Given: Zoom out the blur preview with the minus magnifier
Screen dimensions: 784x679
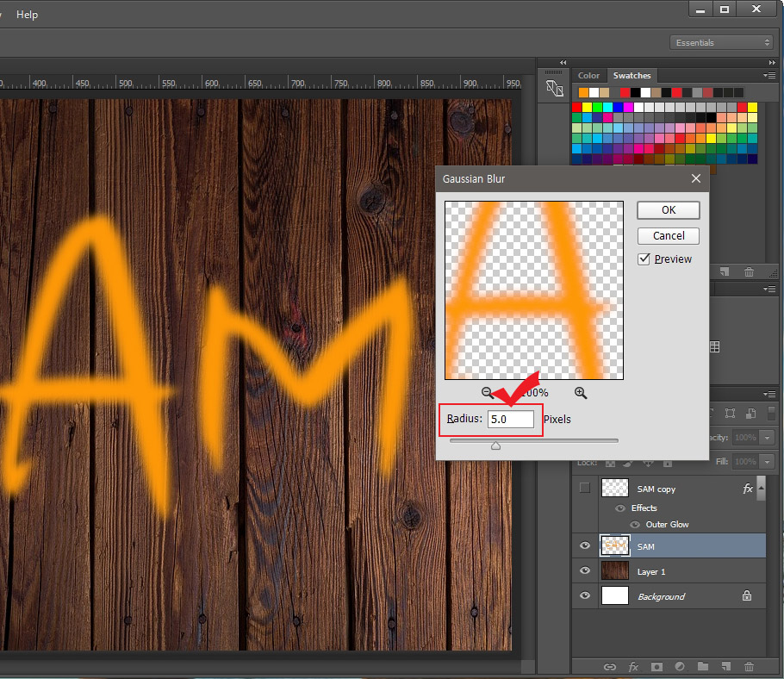Looking at the screenshot, I should 488,393.
